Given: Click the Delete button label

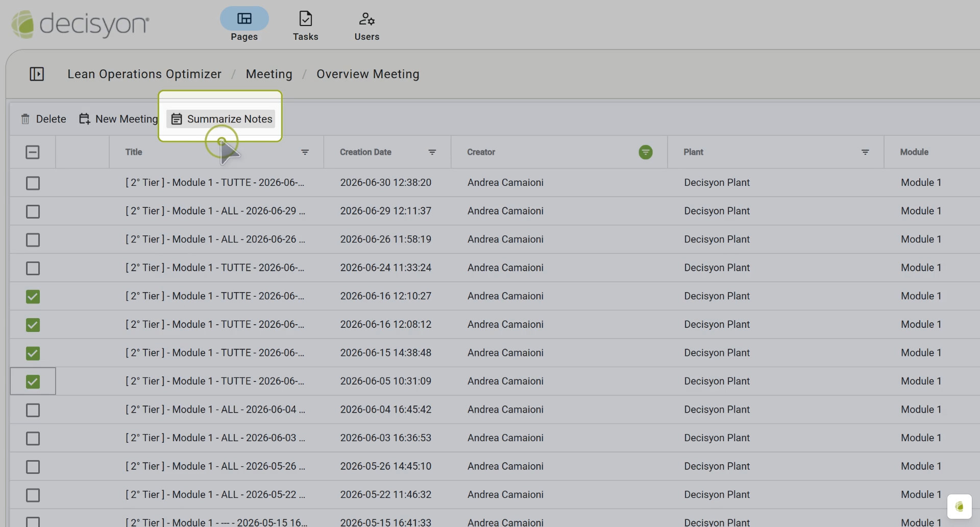Looking at the screenshot, I should [51, 119].
